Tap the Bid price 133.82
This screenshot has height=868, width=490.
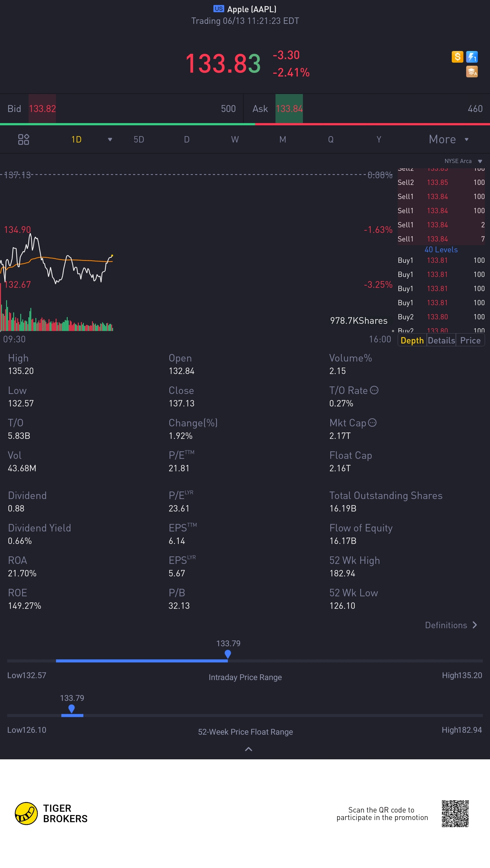42,108
